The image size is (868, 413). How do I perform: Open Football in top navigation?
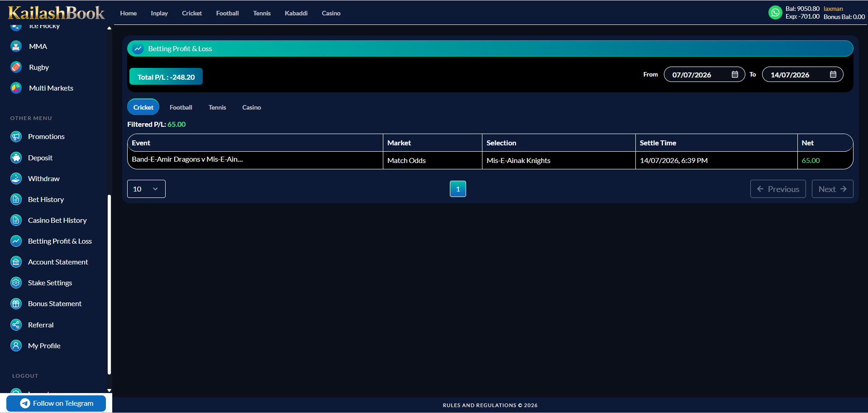pyautogui.click(x=227, y=13)
